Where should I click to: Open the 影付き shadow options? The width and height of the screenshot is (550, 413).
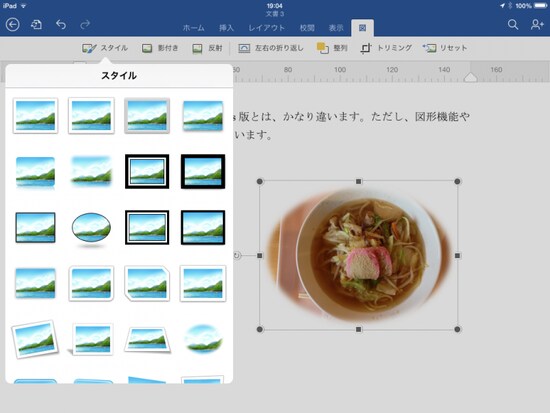coord(160,48)
